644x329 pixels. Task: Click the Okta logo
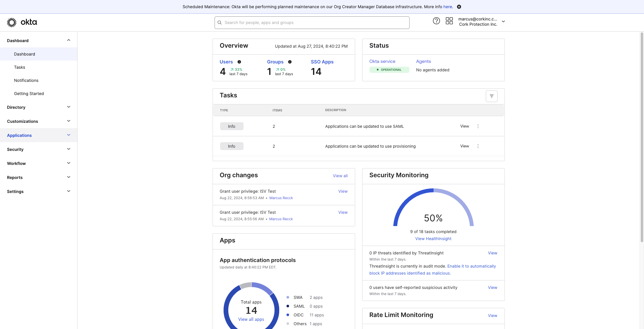22,22
